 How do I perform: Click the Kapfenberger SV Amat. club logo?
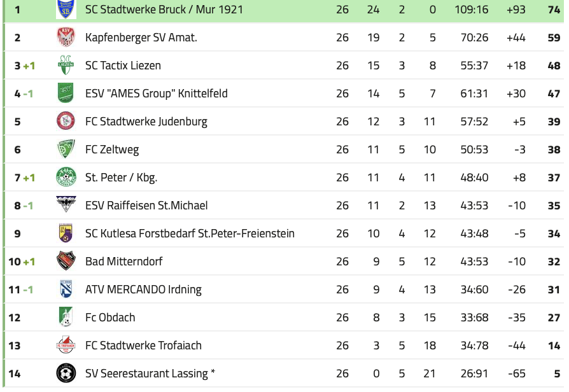[66, 37]
